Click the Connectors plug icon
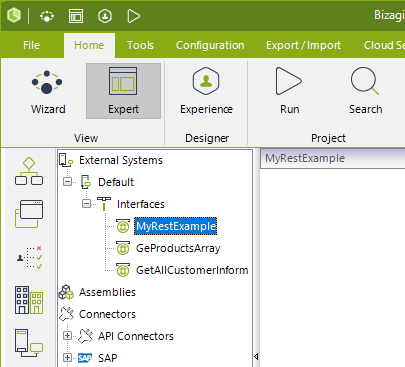This screenshot has height=367, width=405. pyautogui.click(x=66, y=314)
